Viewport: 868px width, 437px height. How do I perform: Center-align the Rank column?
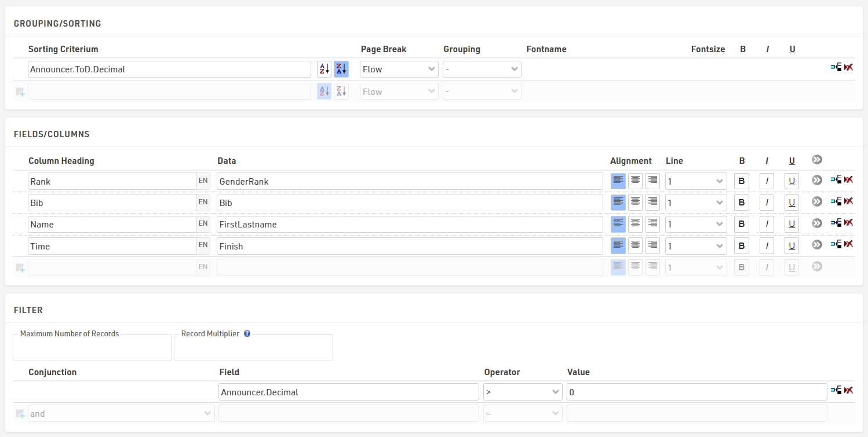tap(636, 181)
